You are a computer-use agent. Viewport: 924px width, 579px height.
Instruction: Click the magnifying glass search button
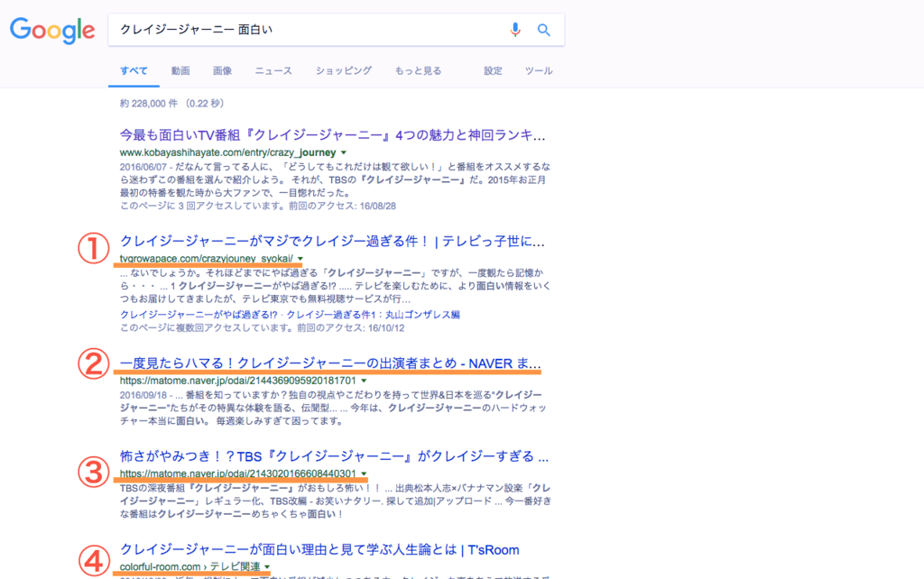pyautogui.click(x=543, y=30)
